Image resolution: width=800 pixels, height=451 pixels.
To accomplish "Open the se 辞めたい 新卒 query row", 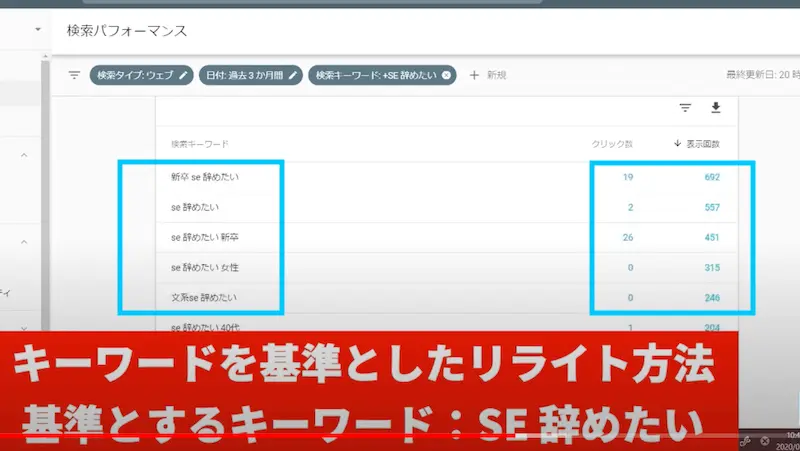I will pos(205,237).
